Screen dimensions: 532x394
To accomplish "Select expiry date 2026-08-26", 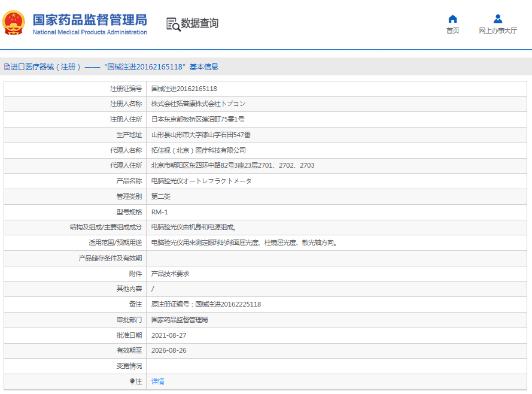I will 169,350.
